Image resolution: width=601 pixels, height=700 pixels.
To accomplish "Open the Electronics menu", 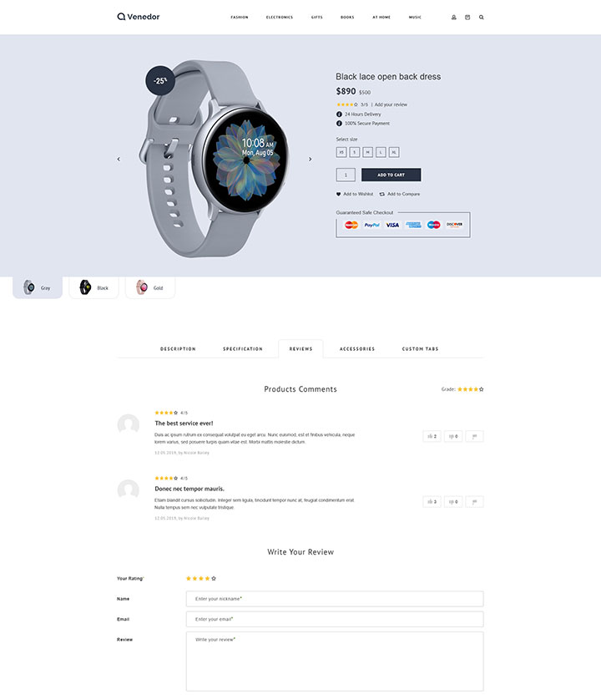I will 280,18.
